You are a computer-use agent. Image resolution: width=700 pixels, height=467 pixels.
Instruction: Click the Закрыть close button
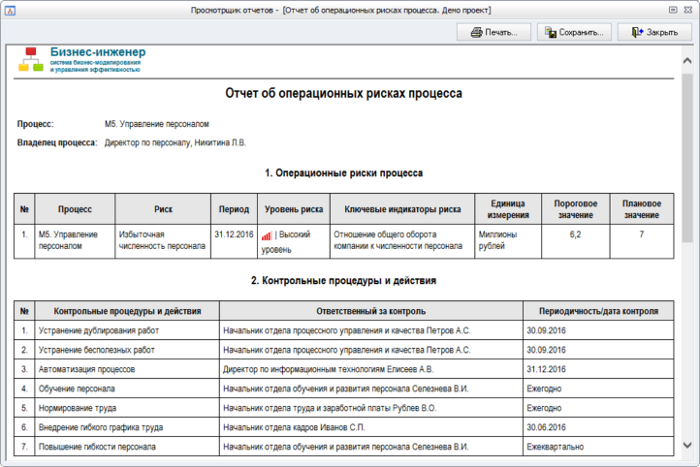click(654, 32)
